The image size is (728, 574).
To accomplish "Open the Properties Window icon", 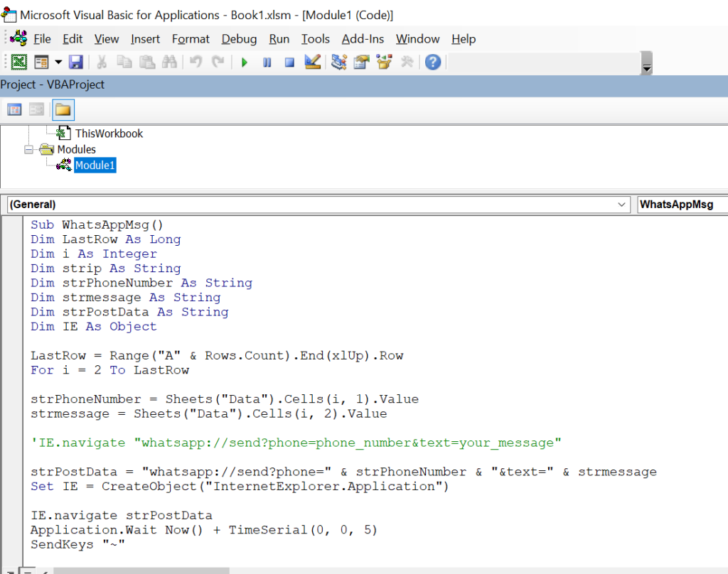I will [361, 62].
